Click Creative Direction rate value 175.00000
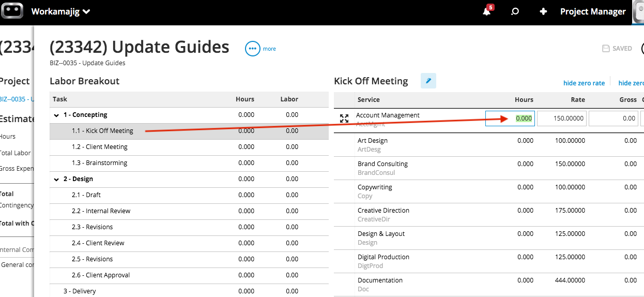644x297 pixels. (570, 211)
